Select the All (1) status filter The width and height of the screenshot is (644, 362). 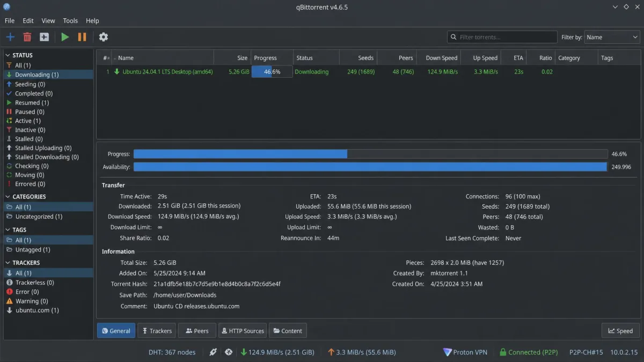click(x=48, y=65)
